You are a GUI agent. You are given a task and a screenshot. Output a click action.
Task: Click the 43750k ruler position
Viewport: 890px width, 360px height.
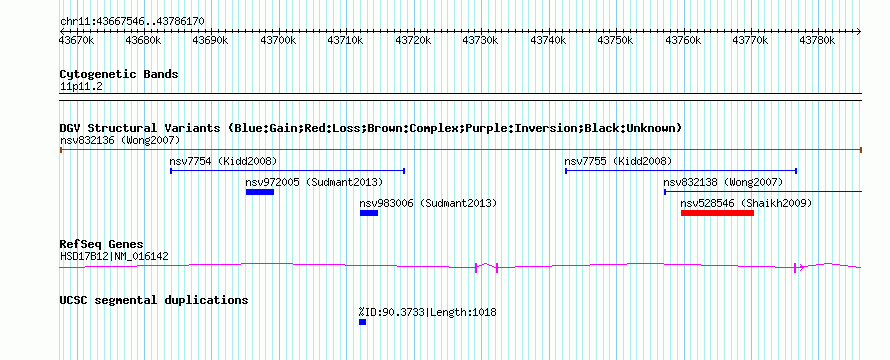point(615,40)
